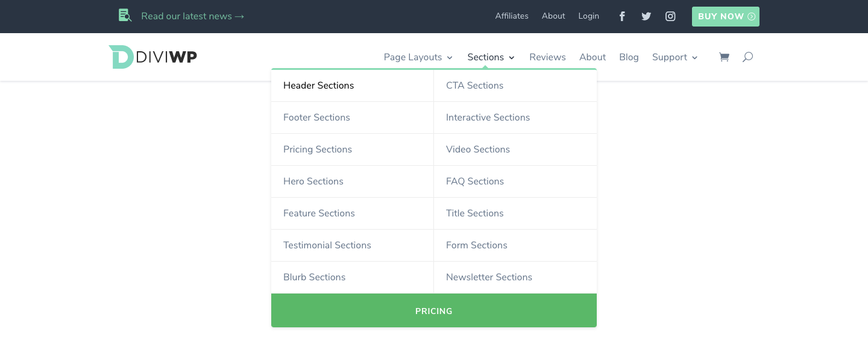Follow the Read our latest news link

coord(193,16)
